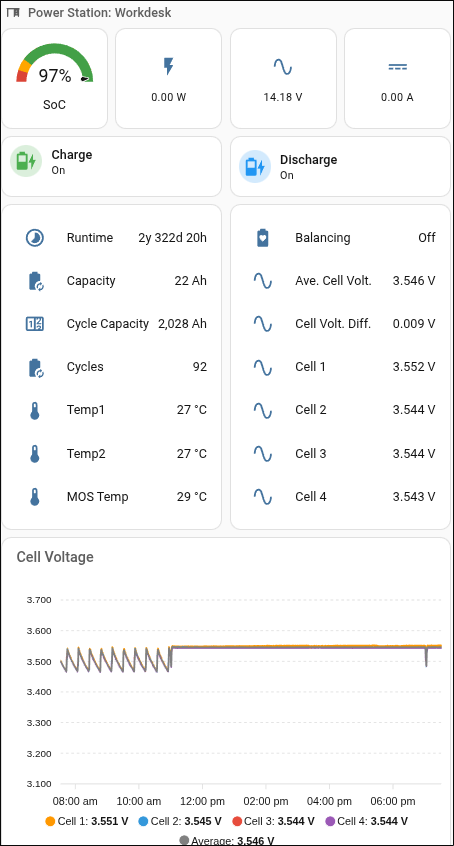Toggle Cell 1 orange legend entry
This screenshot has height=846, width=454.
[x=87, y=821]
